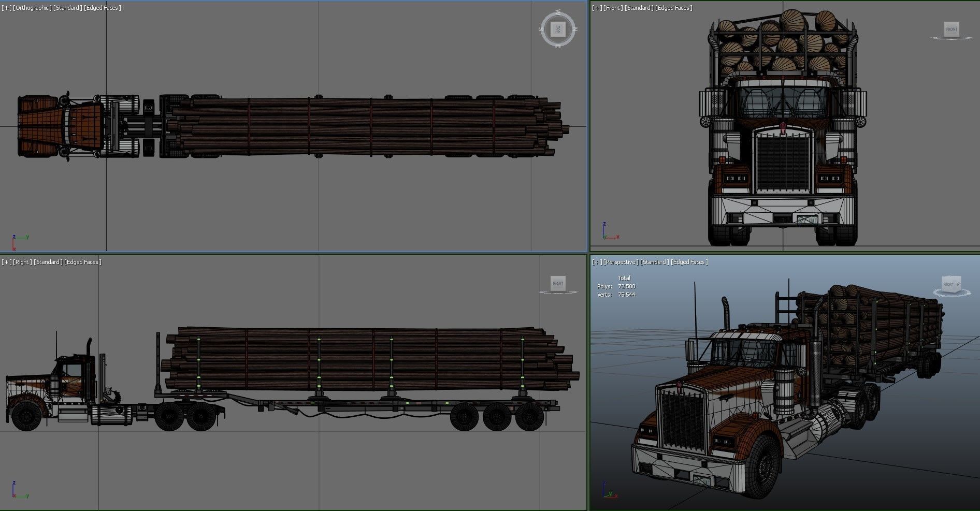The width and height of the screenshot is (980, 511).
Task: Select log load in Right viewport
Action: pos(370,358)
